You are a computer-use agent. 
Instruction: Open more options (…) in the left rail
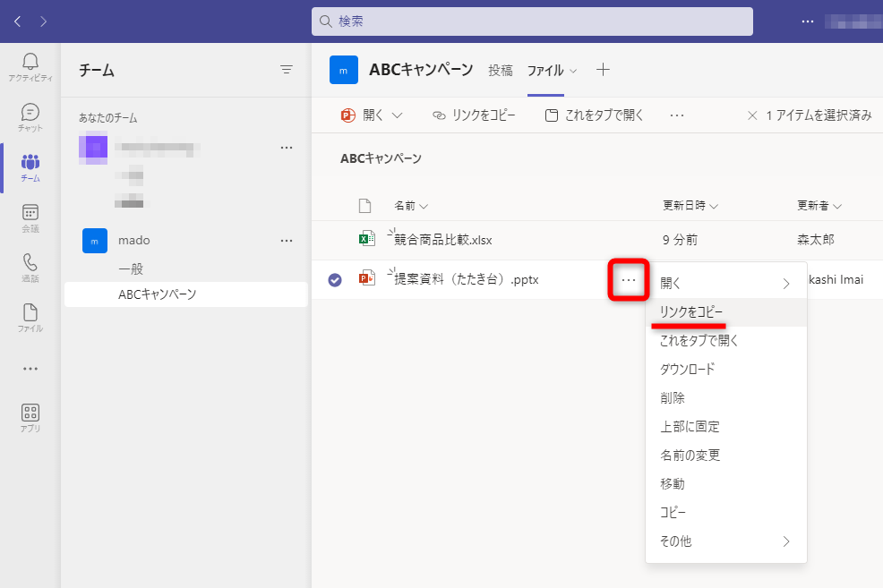[30, 368]
